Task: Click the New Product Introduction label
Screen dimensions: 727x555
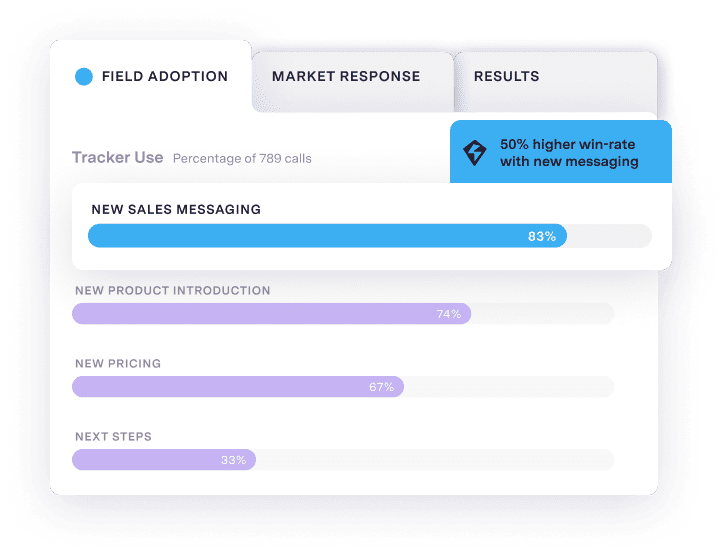Action: pos(172,291)
